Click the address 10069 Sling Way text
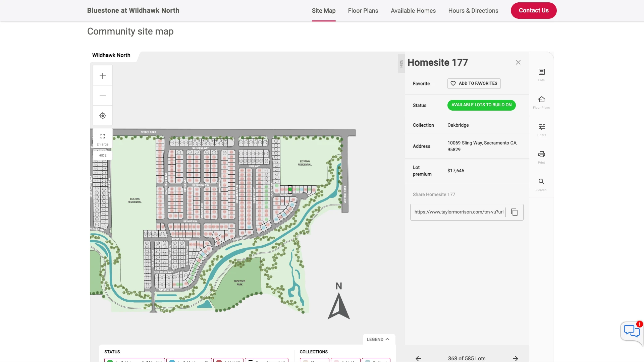 click(482, 146)
